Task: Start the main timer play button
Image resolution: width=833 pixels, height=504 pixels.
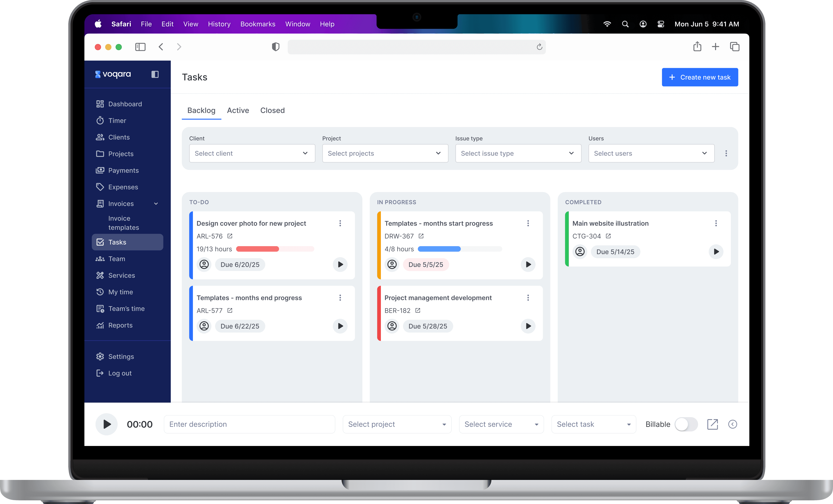Action: (106, 424)
